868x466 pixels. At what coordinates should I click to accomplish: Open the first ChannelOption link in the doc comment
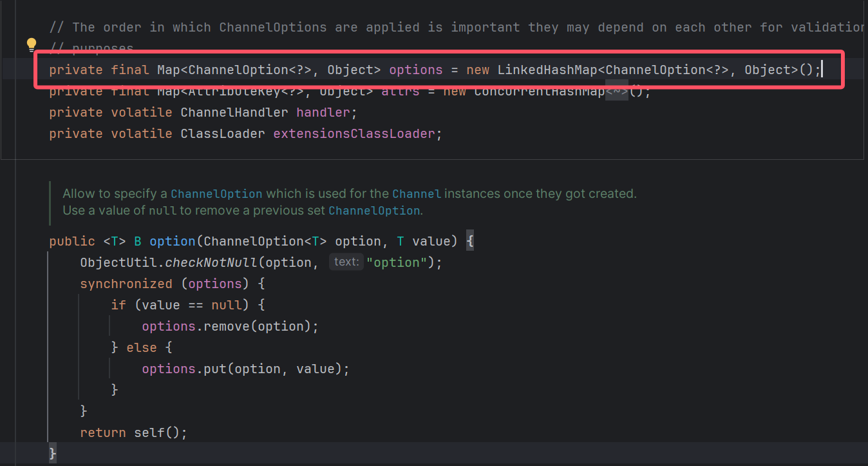pyautogui.click(x=216, y=194)
